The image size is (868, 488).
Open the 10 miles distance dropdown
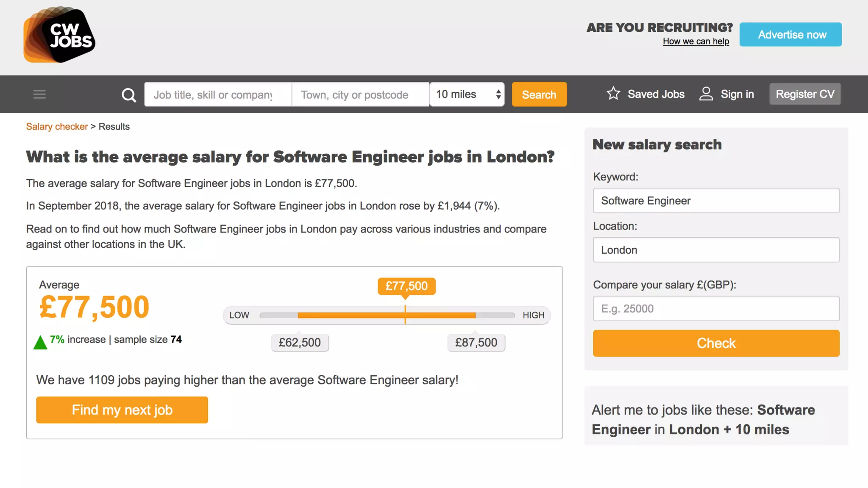coord(467,94)
